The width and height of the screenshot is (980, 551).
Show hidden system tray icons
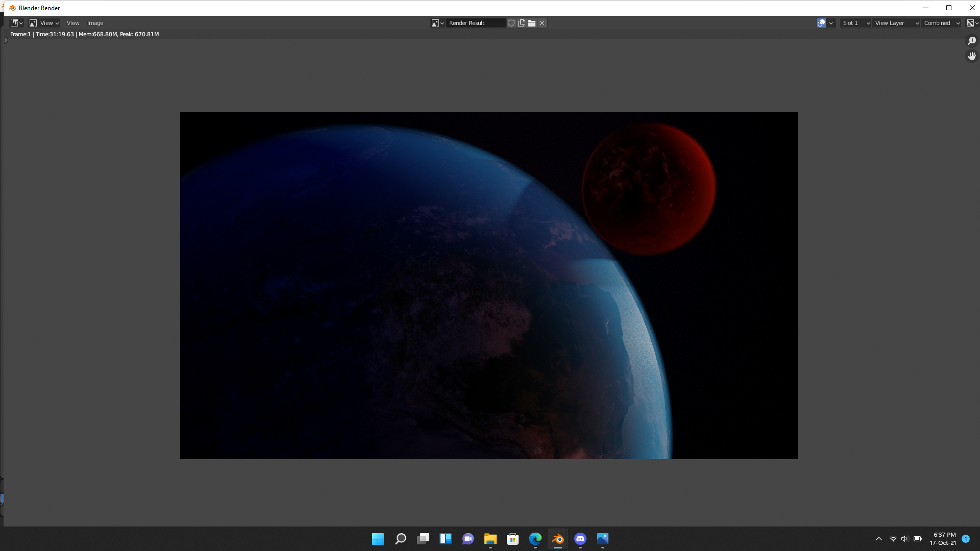pyautogui.click(x=879, y=539)
